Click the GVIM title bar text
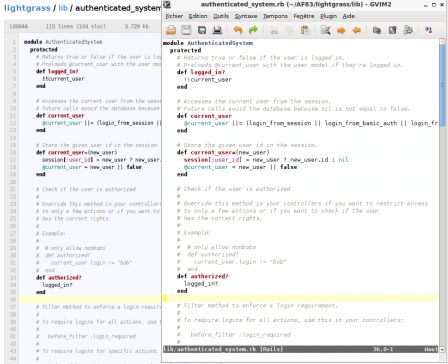Image resolution: width=448 pixels, height=364 pixels. coord(296,5)
